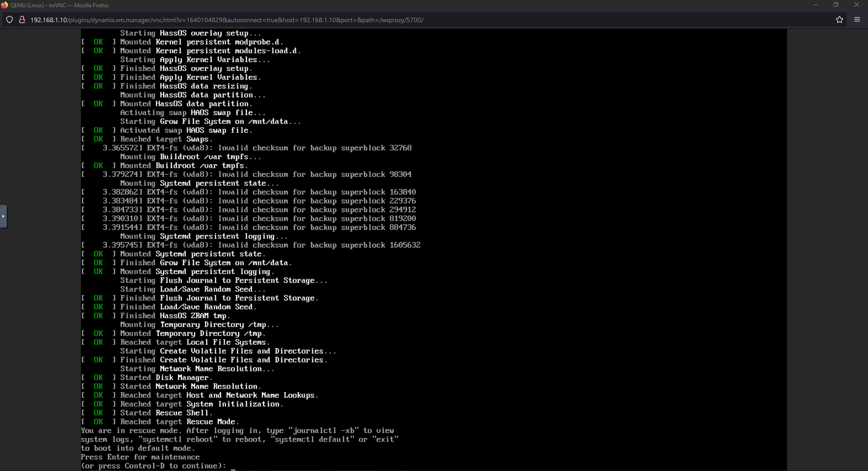Click 'Reached target Local File Systems' line
The height and width of the screenshot is (471, 868).
coord(175,342)
